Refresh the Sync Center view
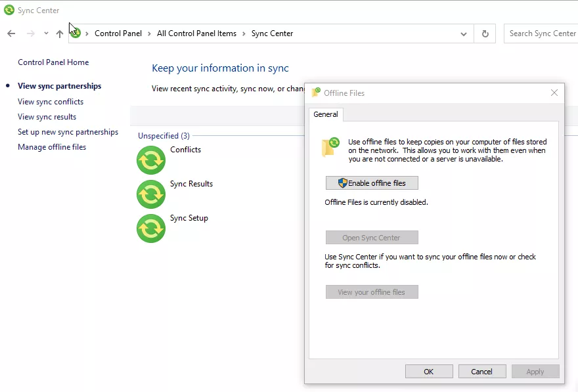The image size is (578, 392). (485, 34)
